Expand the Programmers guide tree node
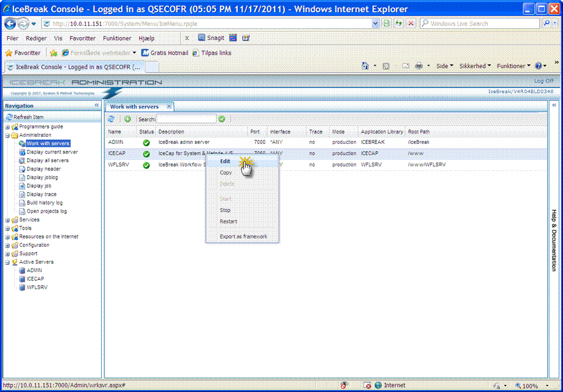This screenshot has height=392, width=563. [7, 127]
